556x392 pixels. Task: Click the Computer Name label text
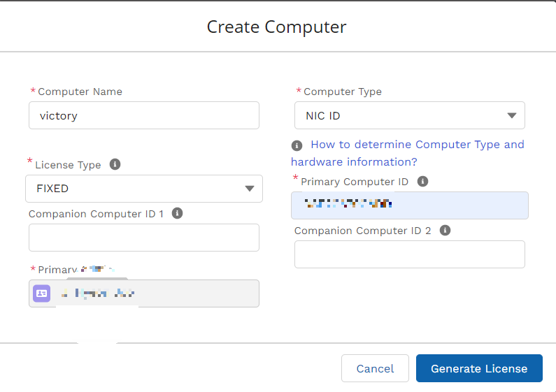pyautogui.click(x=80, y=92)
